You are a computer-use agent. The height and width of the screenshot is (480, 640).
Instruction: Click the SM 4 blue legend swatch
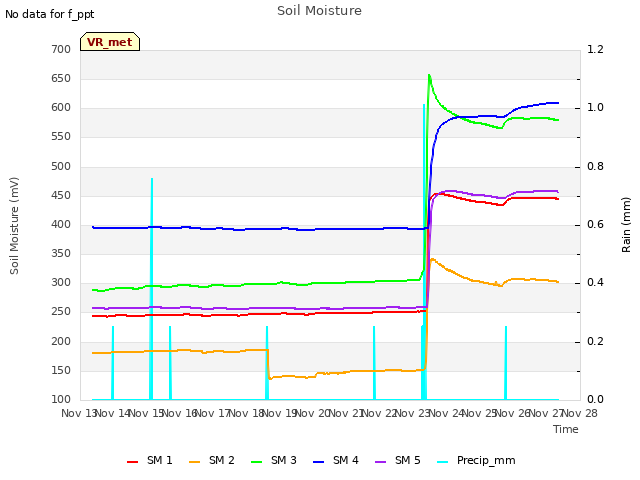pos(318,462)
